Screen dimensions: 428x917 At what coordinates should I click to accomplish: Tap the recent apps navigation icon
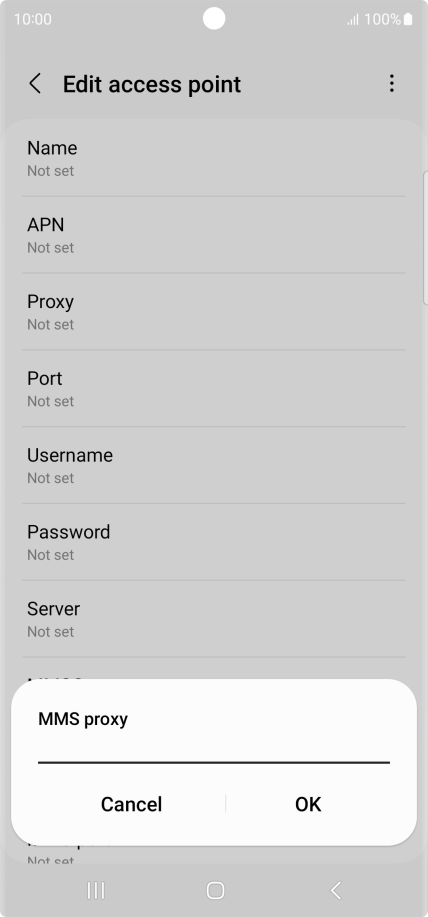pyautogui.click(x=95, y=890)
